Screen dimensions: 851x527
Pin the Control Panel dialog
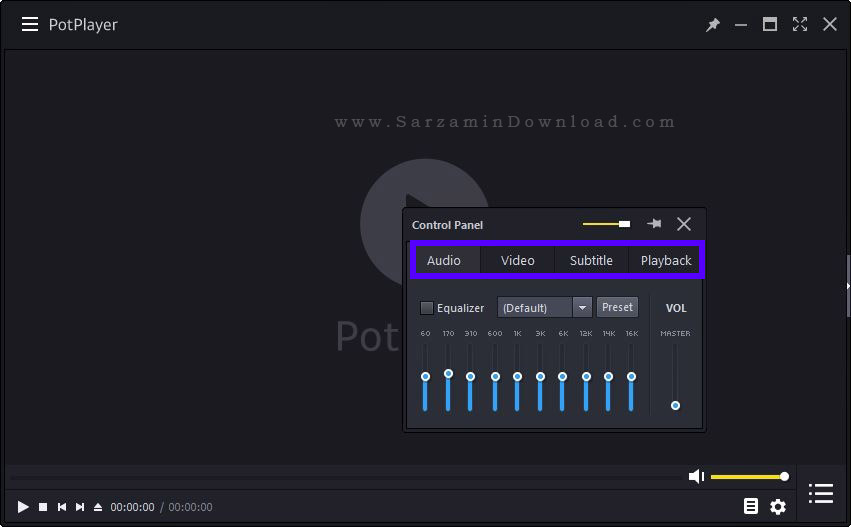pyautogui.click(x=654, y=224)
